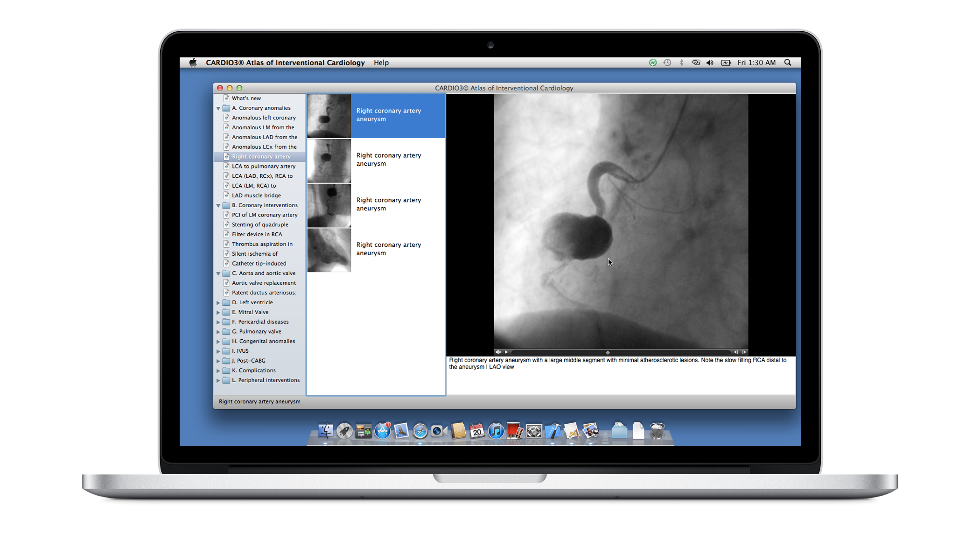Open the App Store from the dock
This screenshot has height=560, width=980.
[382, 431]
